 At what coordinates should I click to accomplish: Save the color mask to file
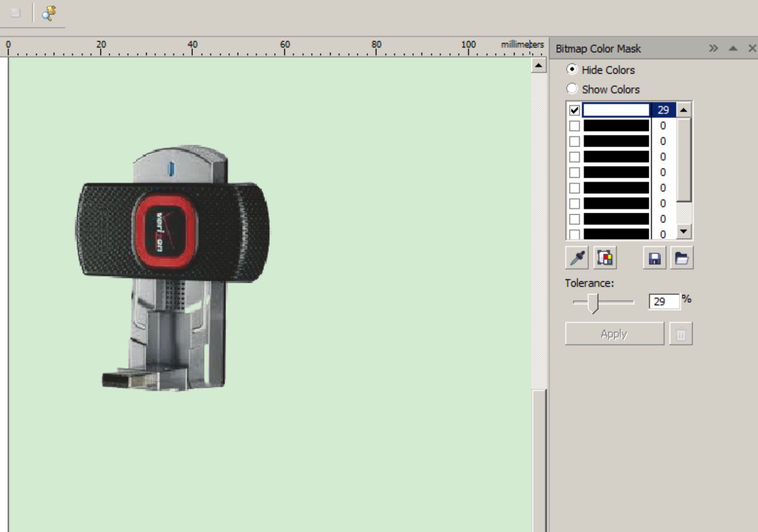654,258
